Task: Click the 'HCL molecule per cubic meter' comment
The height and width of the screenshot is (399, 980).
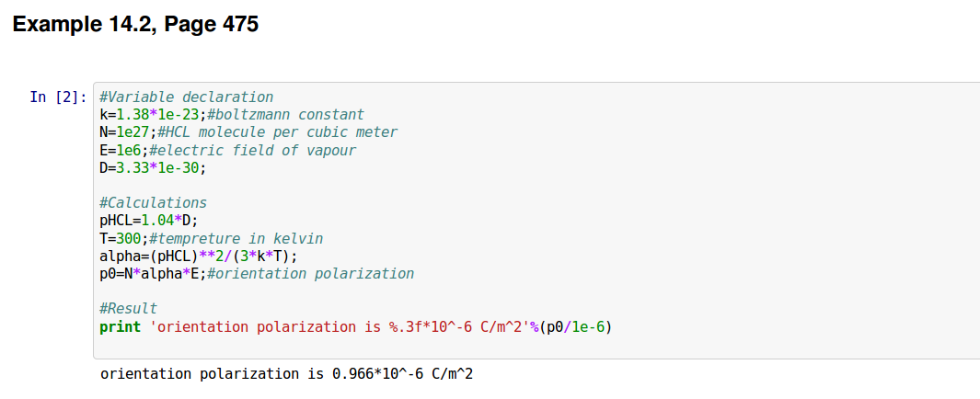Action: point(277,132)
